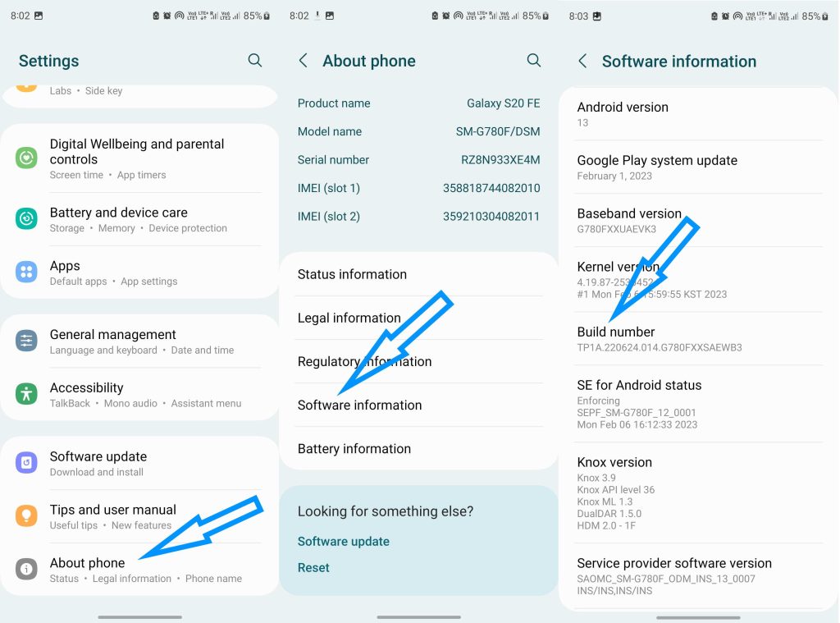
Task: Tap the Settings title text
Action: (48, 61)
